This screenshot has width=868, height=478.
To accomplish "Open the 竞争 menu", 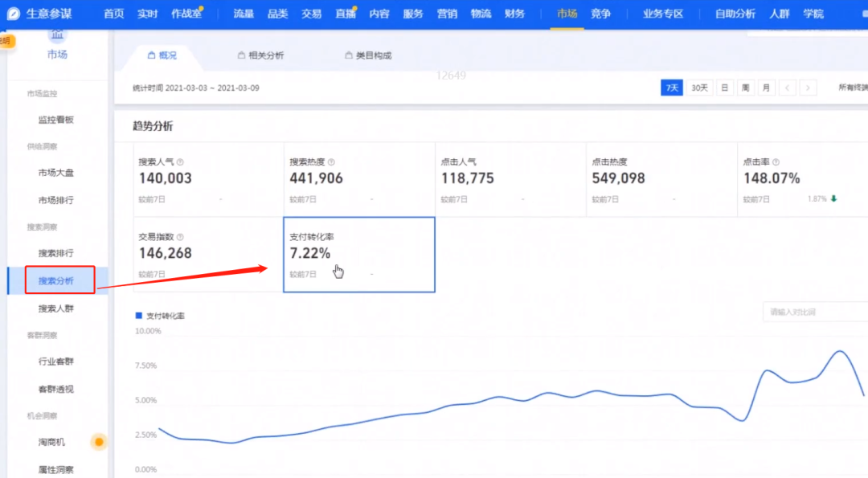I will click(x=600, y=14).
